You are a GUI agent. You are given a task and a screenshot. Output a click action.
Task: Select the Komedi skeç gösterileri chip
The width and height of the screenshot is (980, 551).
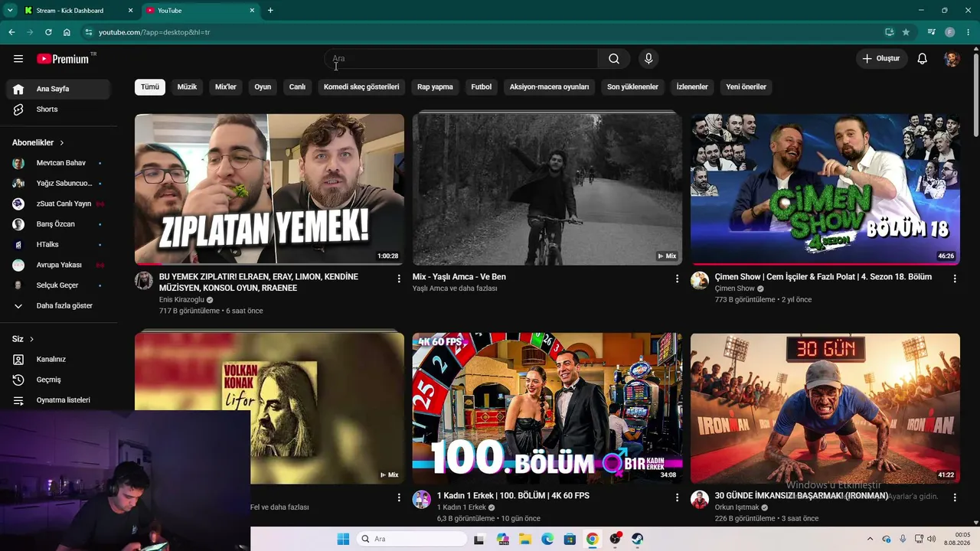click(361, 87)
